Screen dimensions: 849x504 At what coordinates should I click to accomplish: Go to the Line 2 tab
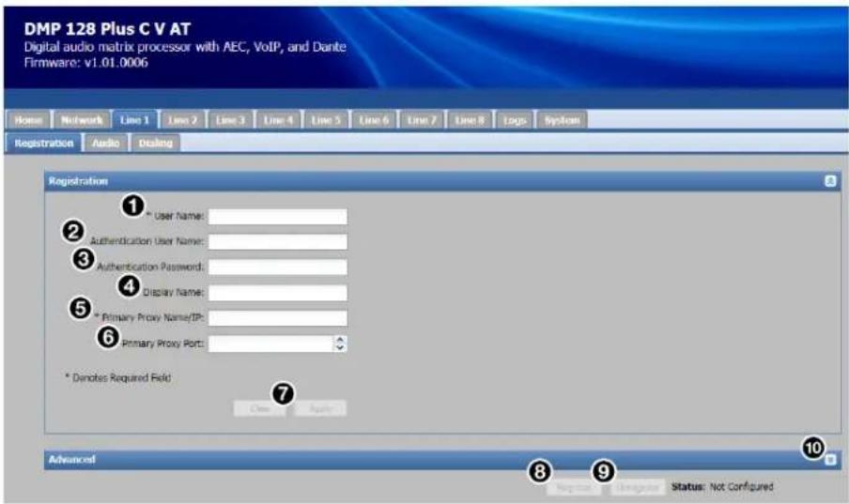coord(182,119)
